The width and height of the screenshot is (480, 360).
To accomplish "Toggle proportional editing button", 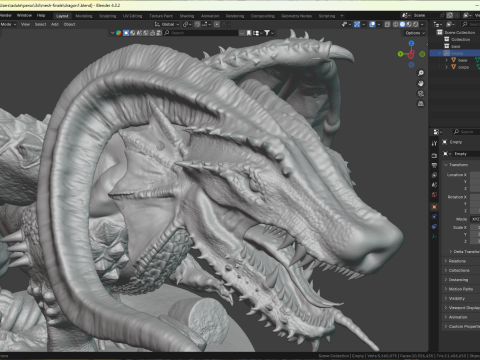I will coord(217,24).
